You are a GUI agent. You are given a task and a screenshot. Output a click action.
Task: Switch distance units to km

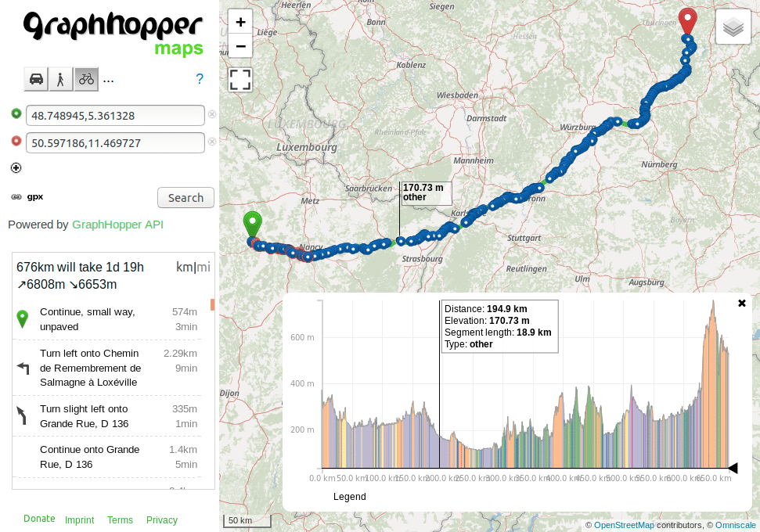[184, 267]
